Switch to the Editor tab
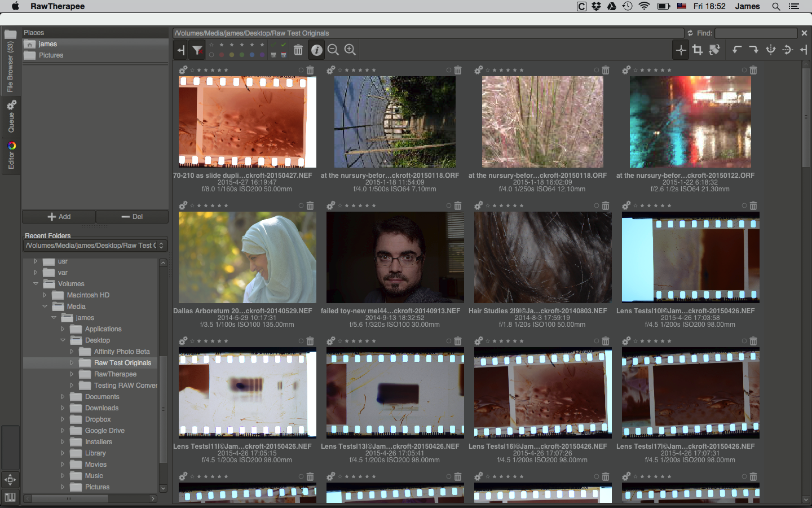Viewport: 812px width, 508px height. (x=10, y=156)
